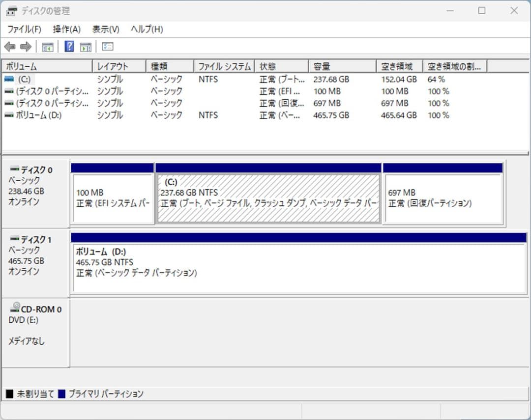Viewport: 531px width, 420px height.
Task: Click the Back navigation arrow
Action: (11, 46)
